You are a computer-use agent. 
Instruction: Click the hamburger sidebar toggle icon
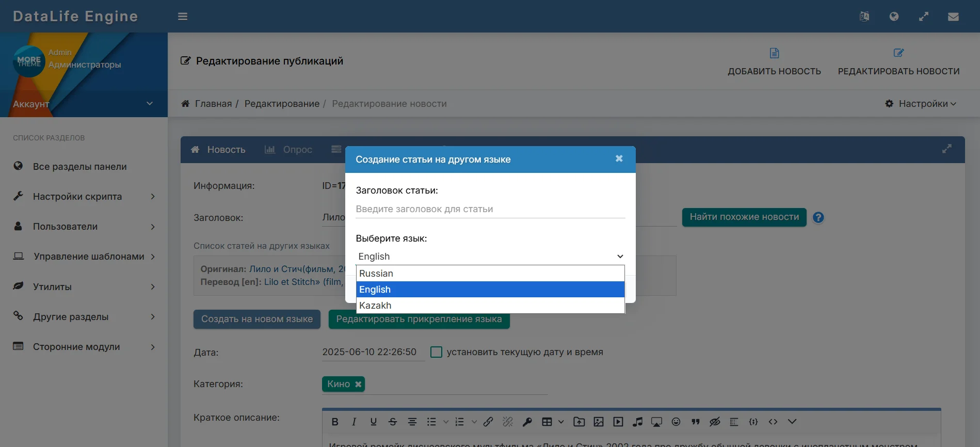tap(183, 17)
